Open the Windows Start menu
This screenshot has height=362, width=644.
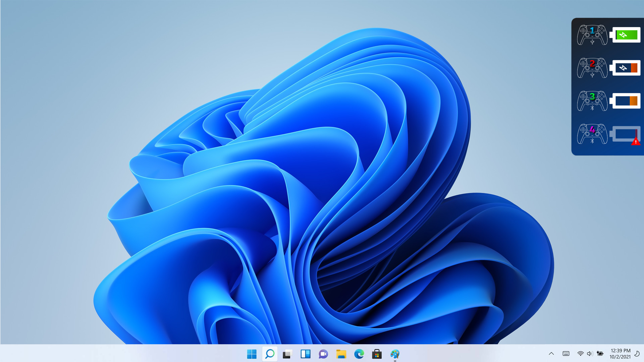pos(252,354)
